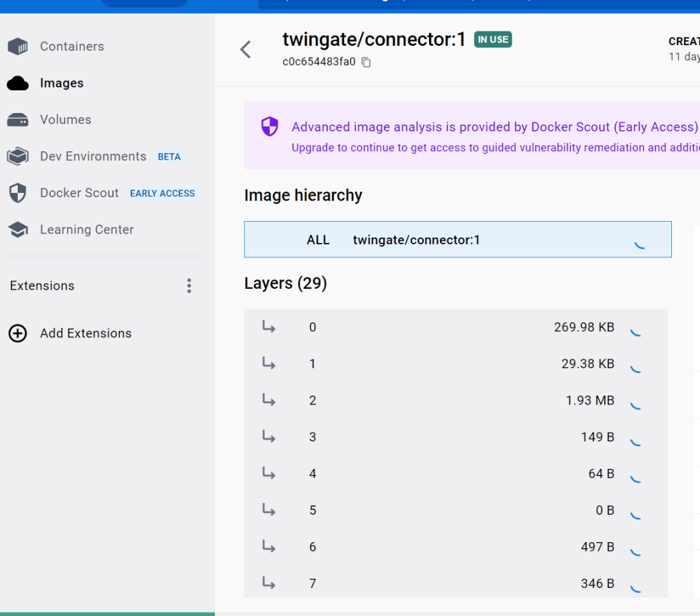Open Containers in the sidebar
This screenshot has width=700, height=616.
coord(72,47)
